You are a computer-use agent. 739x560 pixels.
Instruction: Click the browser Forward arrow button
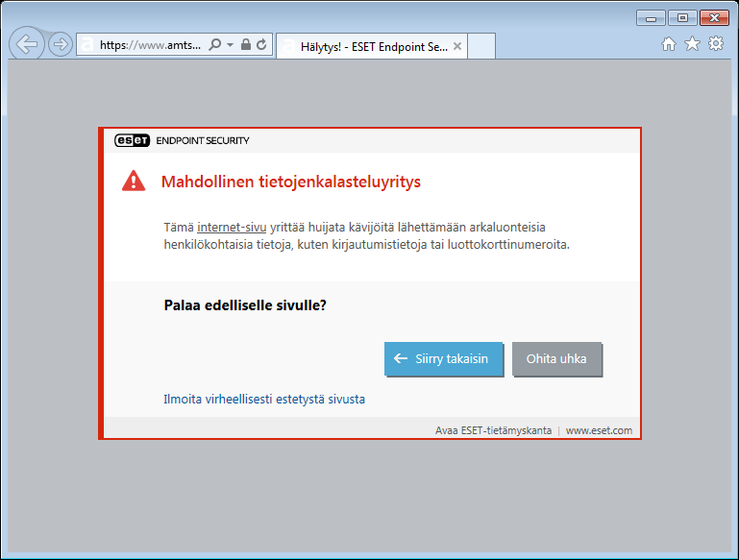[x=61, y=44]
